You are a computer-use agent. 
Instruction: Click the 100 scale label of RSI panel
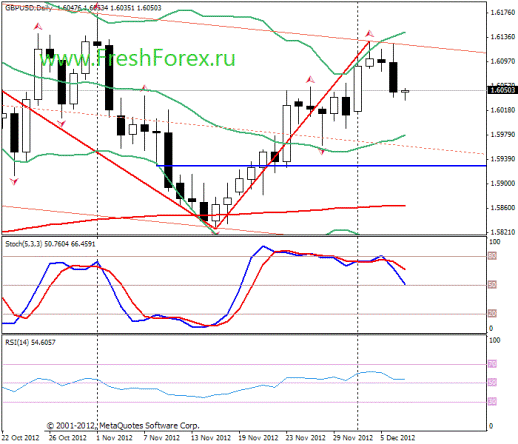pyautogui.click(x=495, y=340)
